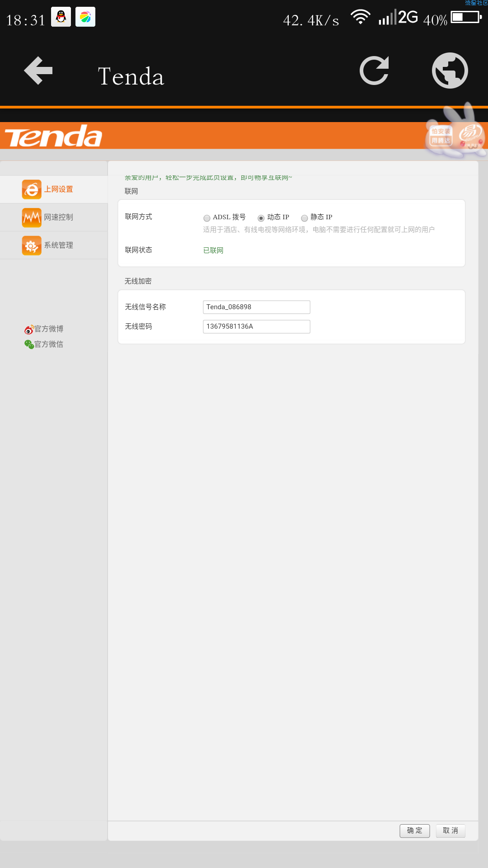This screenshot has height=868, width=488.
Task: Open 系统管理 system management gear icon
Action: click(x=32, y=245)
